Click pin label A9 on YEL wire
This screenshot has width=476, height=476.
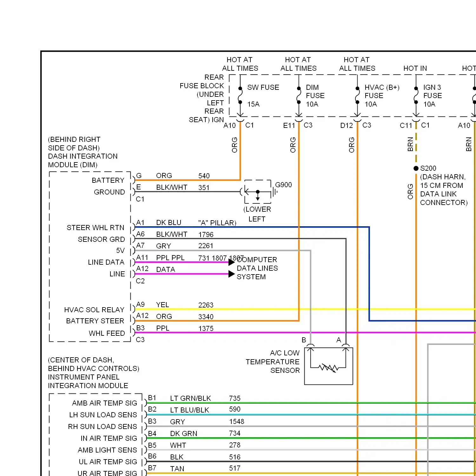(140, 304)
